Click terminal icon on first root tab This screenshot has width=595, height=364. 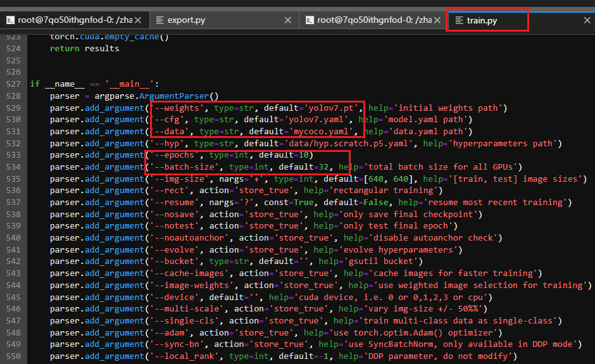click(x=11, y=20)
